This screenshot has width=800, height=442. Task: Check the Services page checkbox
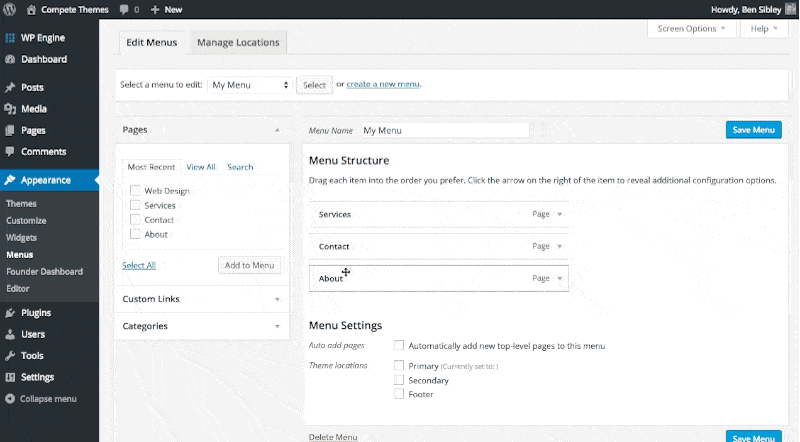click(x=135, y=205)
